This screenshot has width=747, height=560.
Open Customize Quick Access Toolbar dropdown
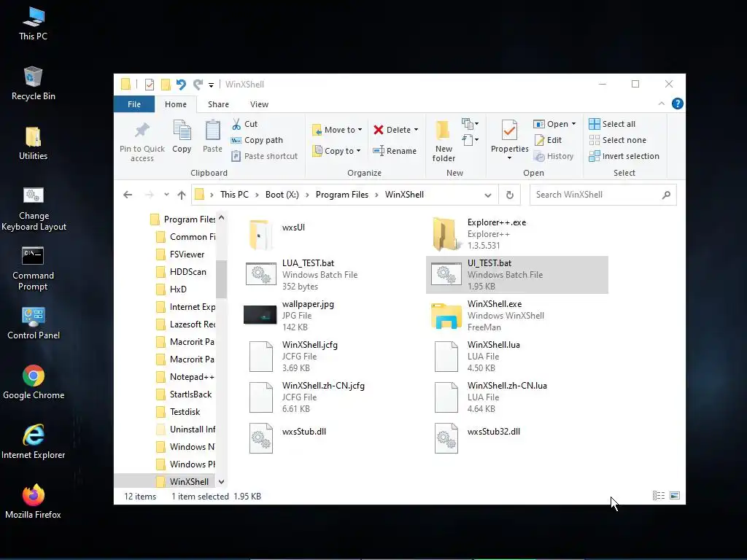point(211,85)
